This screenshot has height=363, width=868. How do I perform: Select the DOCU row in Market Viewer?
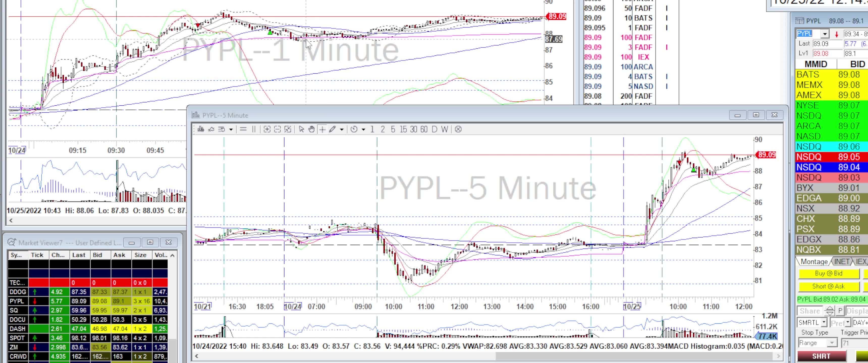pos(88,320)
